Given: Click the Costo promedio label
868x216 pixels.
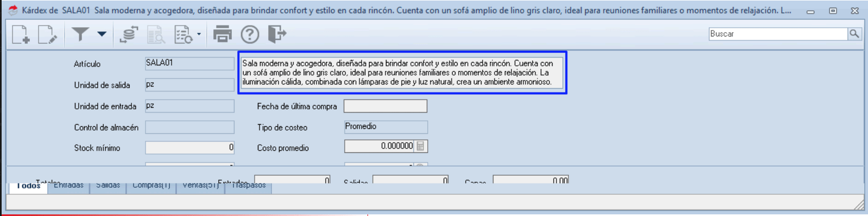Looking at the screenshot, I should point(283,148).
